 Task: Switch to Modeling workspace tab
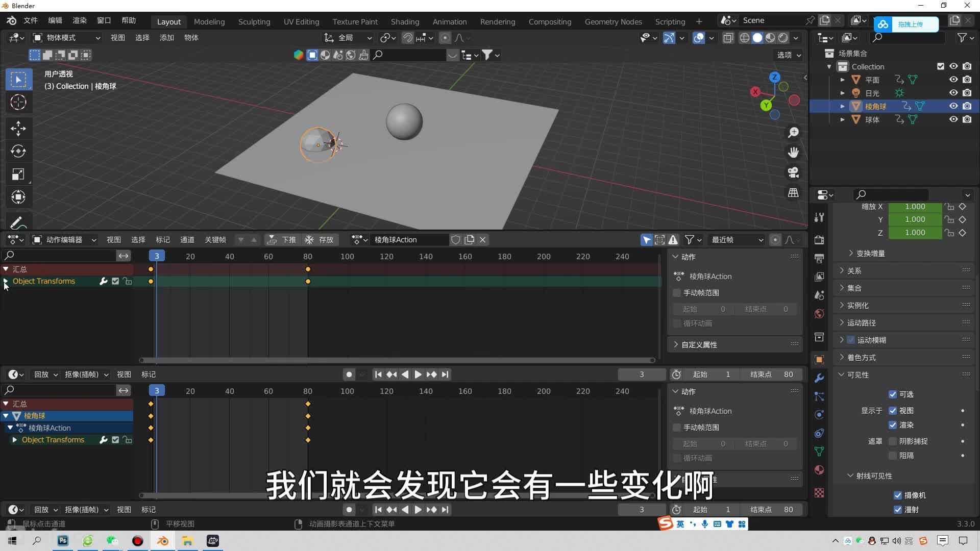tap(209, 21)
